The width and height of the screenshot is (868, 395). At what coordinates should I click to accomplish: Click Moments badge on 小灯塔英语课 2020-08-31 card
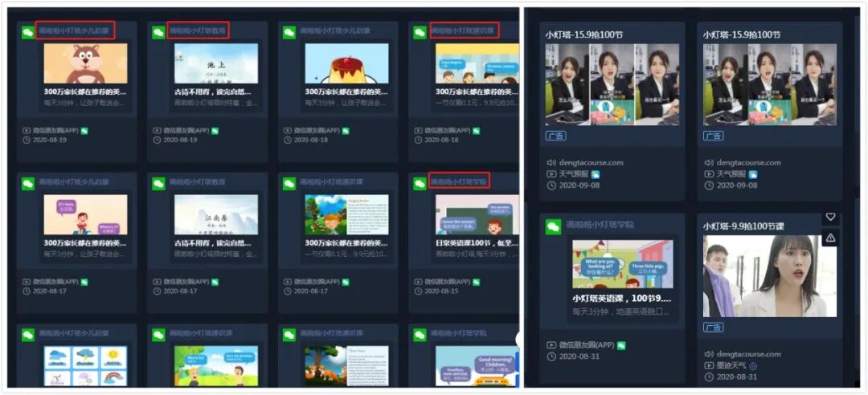[x=621, y=345]
